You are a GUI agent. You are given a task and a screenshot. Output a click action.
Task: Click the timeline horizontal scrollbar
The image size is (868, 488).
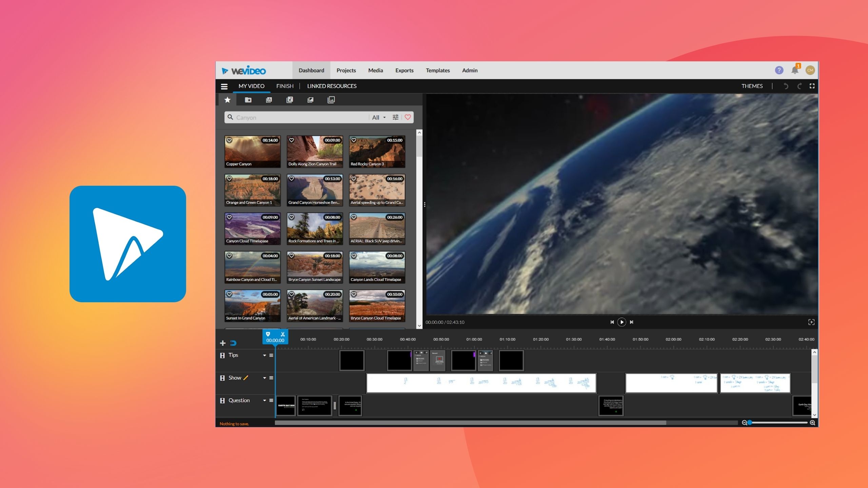click(471, 423)
